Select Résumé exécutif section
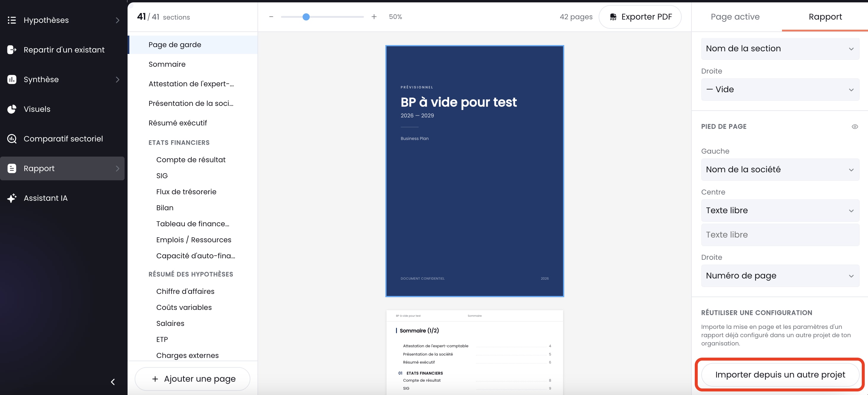 (193, 123)
